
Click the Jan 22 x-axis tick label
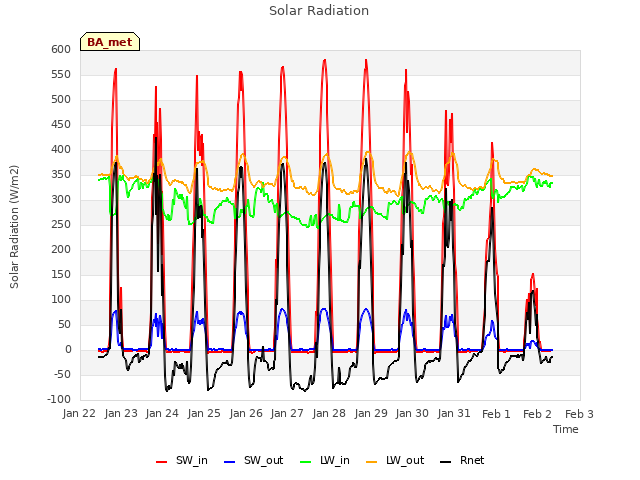coord(79,413)
